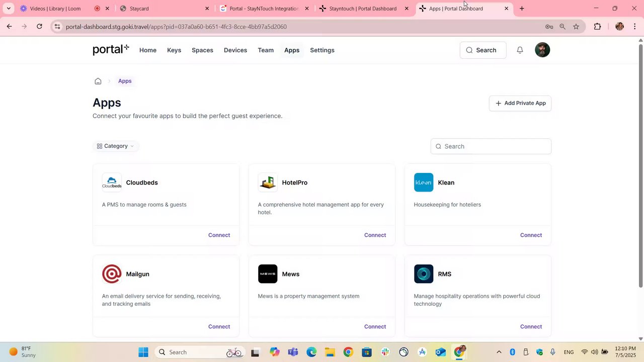
Task: Launch Microsoft Teams from the taskbar
Action: pos(293,352)
